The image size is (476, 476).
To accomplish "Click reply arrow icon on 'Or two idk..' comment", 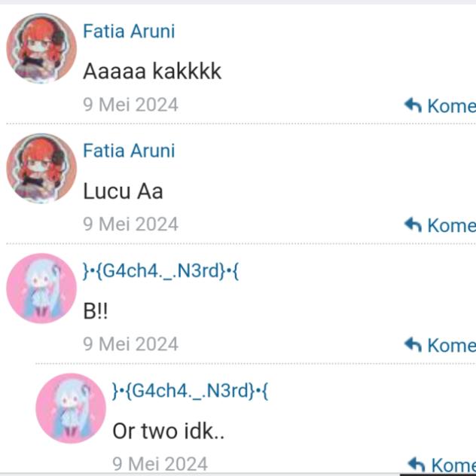I will pyautogui.click(x=416, y=465).
